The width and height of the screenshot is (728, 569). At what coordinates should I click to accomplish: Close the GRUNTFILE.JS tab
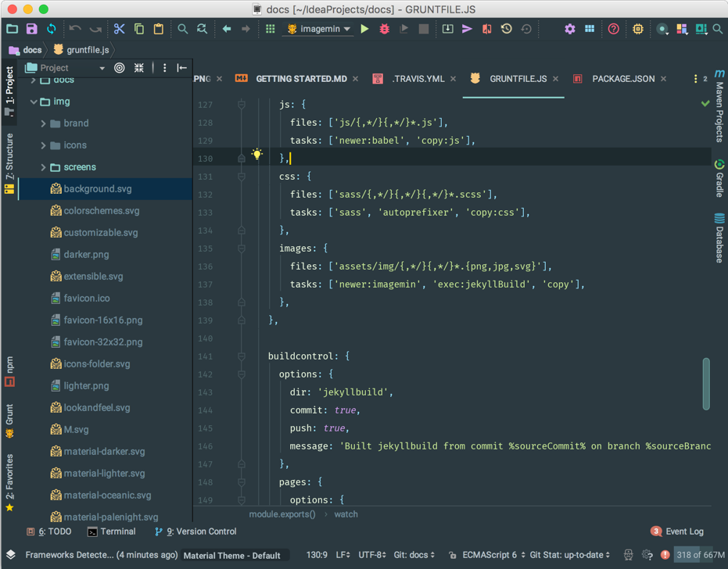point(555,79)
